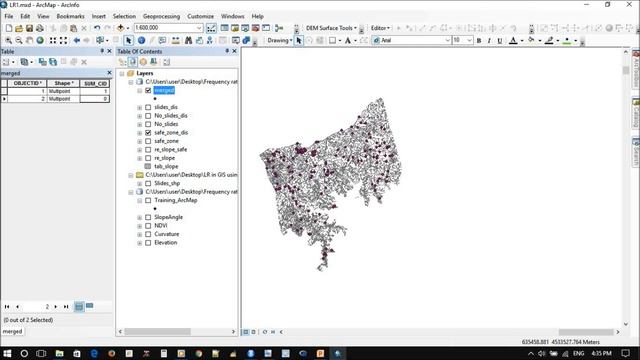Click the OBJECTID column header

pyautogui.click(x=27, y=83)
